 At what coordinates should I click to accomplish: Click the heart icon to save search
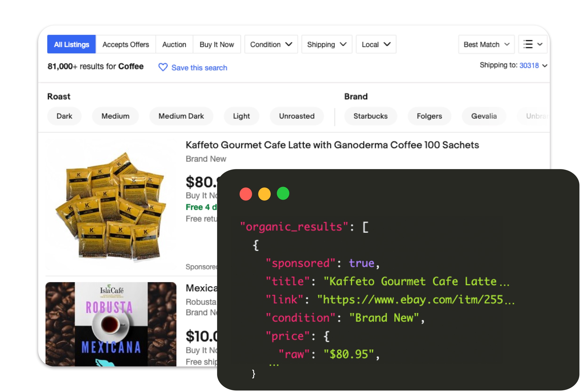coord(163,67)
